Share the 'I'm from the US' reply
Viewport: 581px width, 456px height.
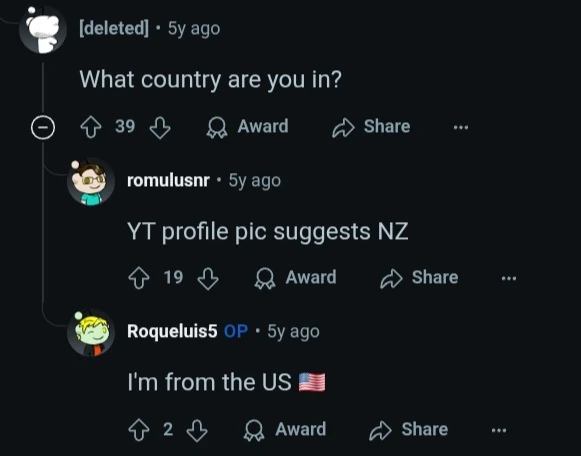pos(409,430)
